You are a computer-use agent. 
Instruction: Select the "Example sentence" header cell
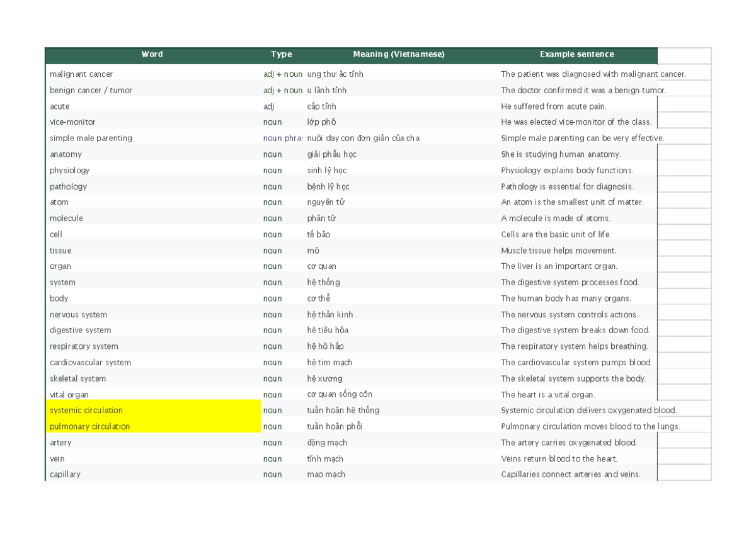pos(577,55)
